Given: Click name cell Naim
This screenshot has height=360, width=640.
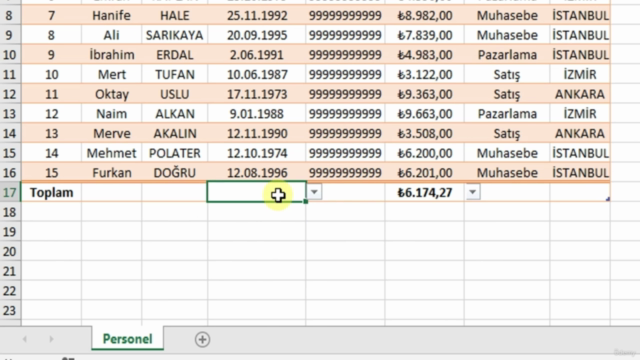Looking at the screenshot, I should [x=111, y=114].
